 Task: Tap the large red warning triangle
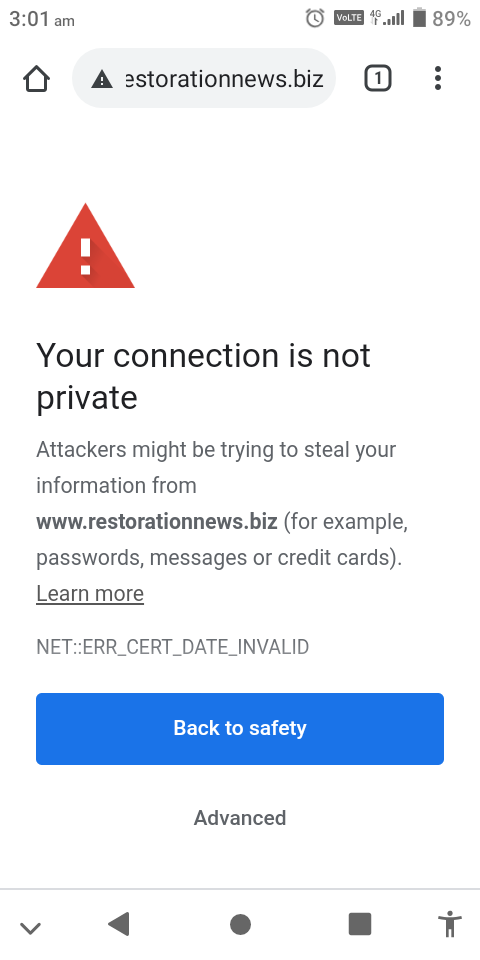click(x=85, y=246)
